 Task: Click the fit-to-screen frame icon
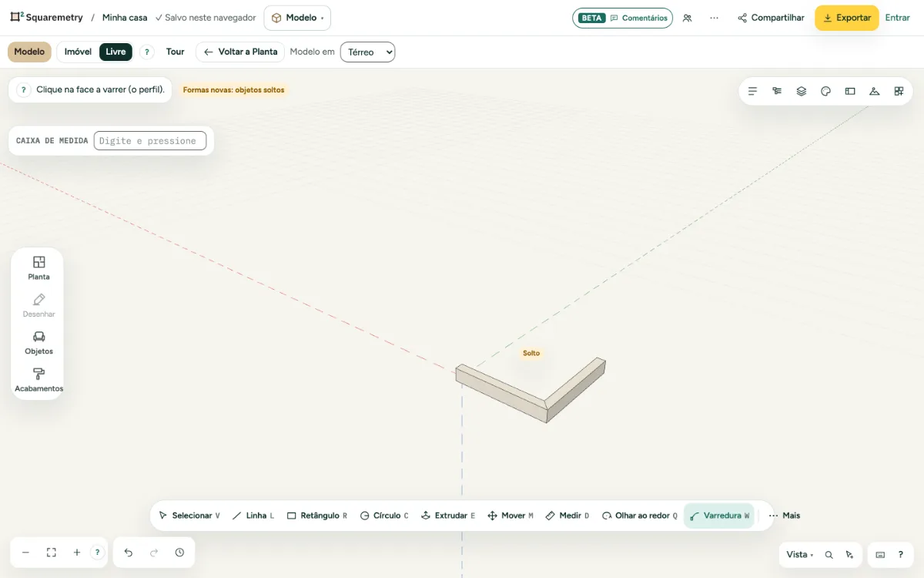[52, 553]
